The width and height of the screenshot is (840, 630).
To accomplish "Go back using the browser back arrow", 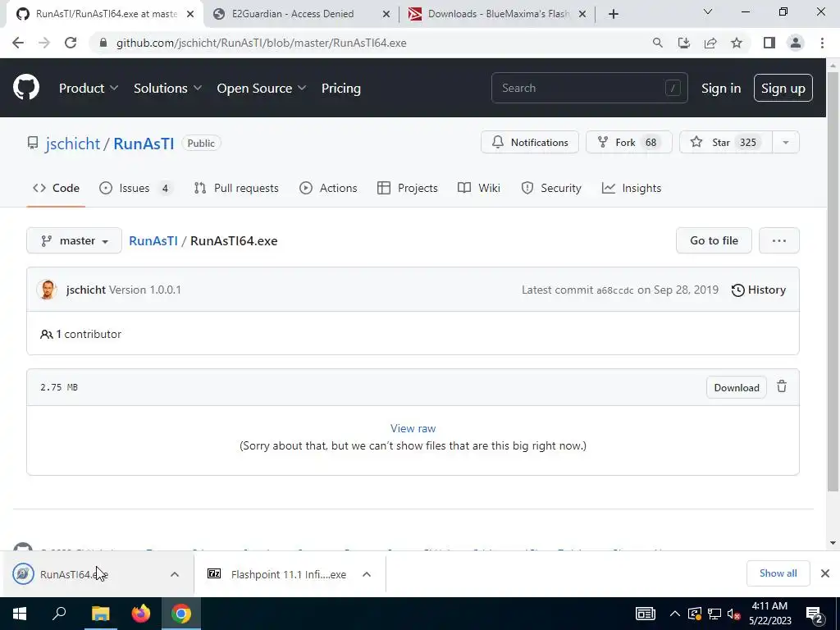I will [18, 43].
